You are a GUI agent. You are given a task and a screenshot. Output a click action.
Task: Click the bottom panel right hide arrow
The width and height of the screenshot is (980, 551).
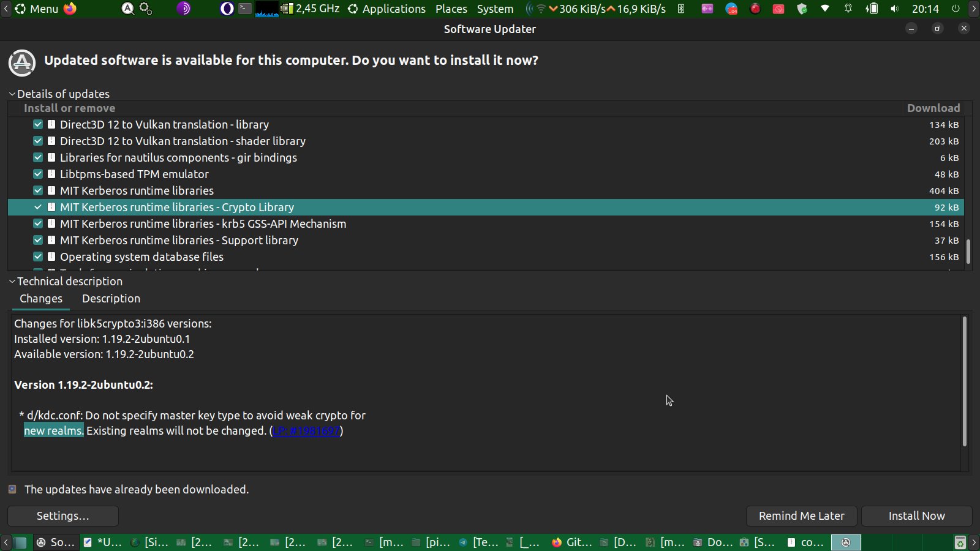pos(974,542)
